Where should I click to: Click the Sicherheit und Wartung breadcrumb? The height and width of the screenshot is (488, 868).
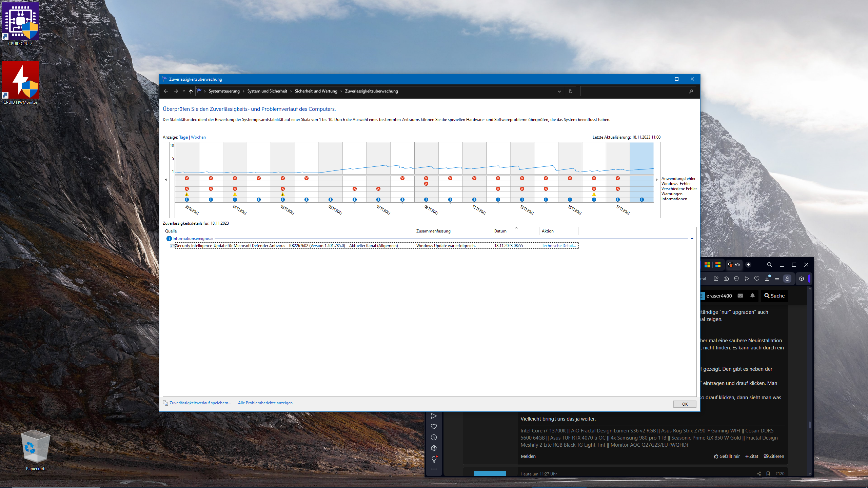coord(316,91)
